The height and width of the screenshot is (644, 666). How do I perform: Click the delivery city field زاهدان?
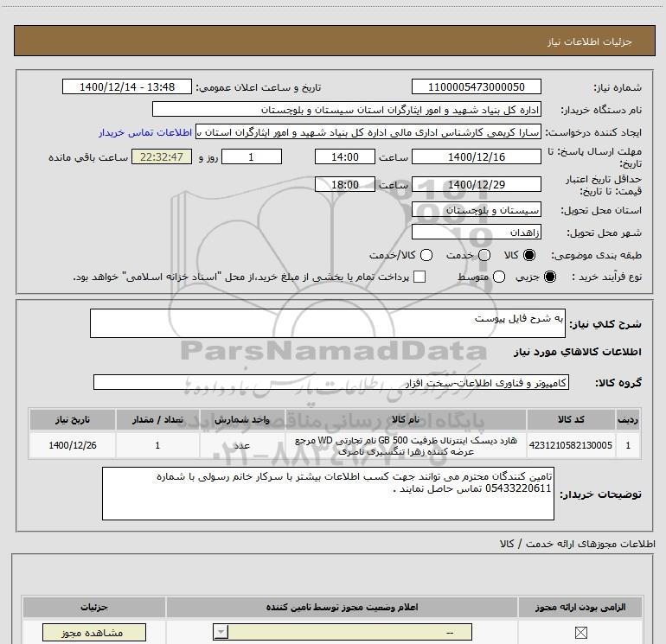[476, 233]
